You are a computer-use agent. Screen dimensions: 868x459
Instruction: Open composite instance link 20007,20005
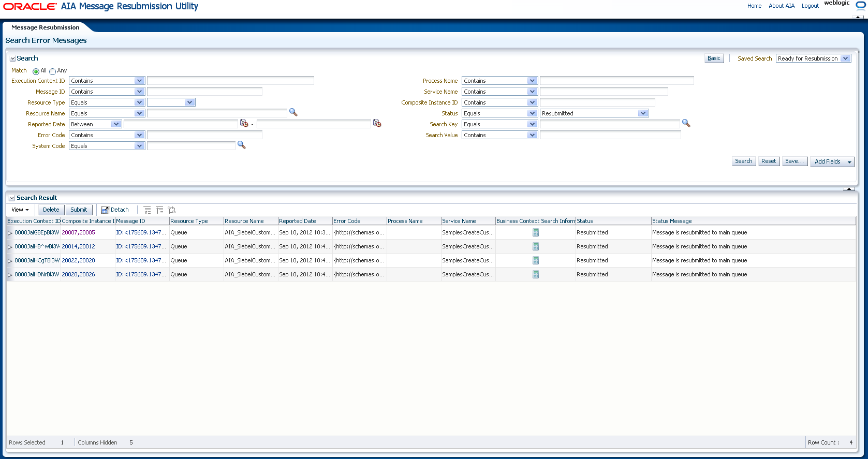tap(78, 232)
